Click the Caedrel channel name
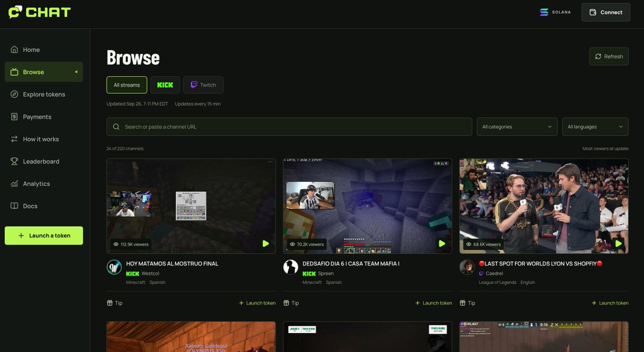Image resolution: width=644 pixels, height=352 pixels. coord(495,274)
